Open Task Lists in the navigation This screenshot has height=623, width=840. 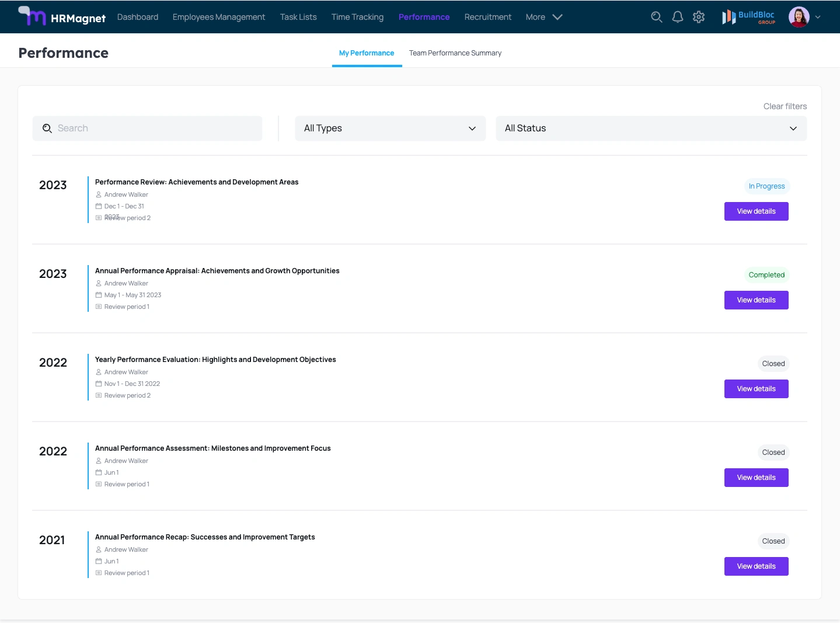(x=298, y=17)
